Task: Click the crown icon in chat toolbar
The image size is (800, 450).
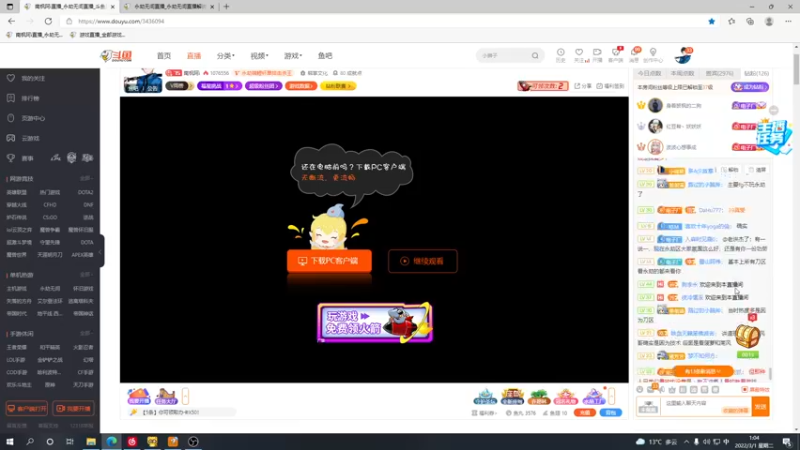Action: tap(672, 390)
